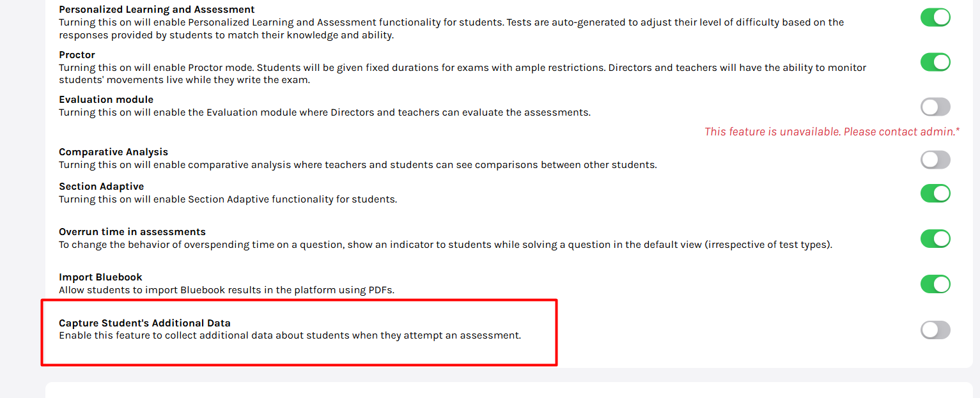Click the Section Adaptive description text
Screen dimensions: 980x398
[228, 199]
